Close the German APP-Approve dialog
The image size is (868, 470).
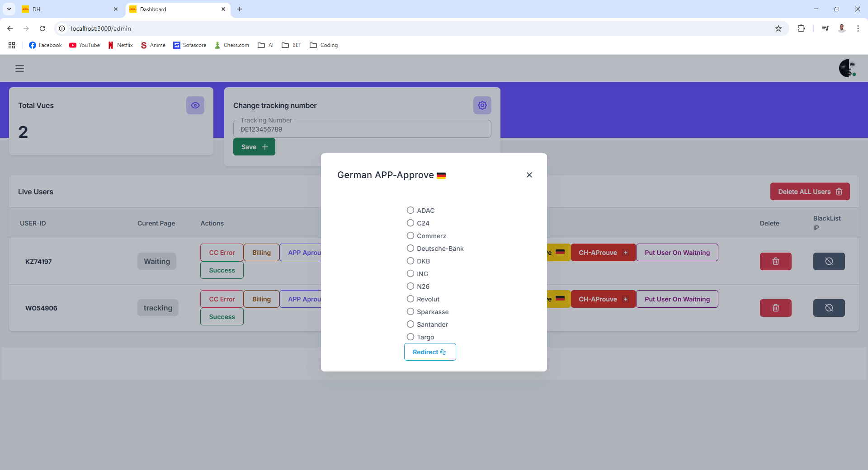[529, 175]
